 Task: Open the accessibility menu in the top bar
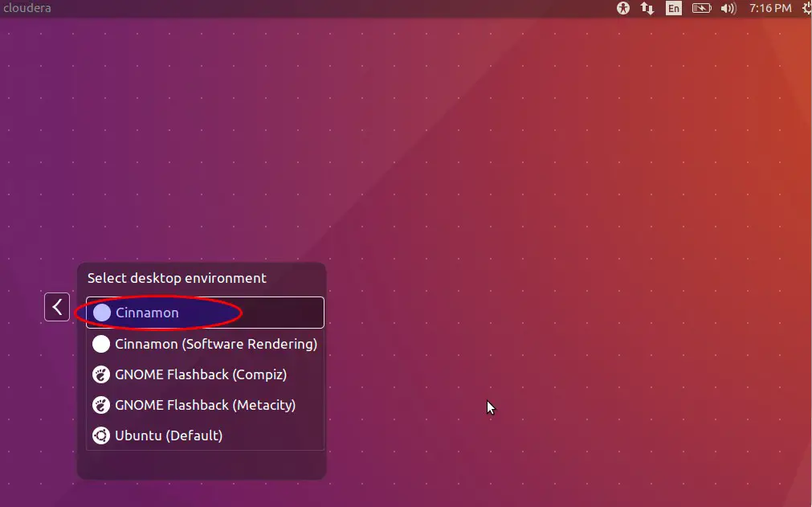pos(623,8)
